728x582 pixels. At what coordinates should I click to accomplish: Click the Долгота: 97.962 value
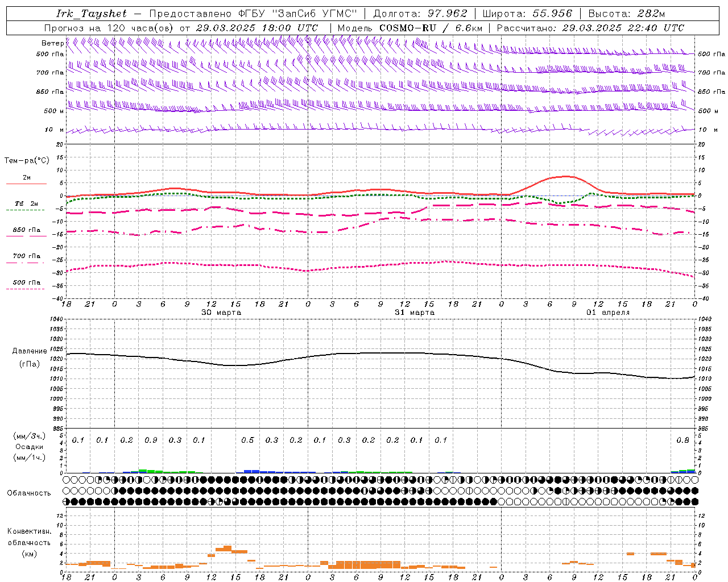pos(420,14)
